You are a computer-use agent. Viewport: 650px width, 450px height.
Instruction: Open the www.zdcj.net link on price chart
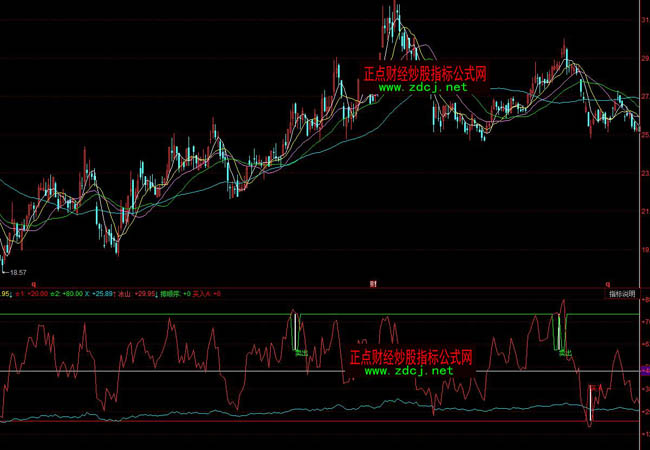pyautogui.click(x=424, y=88)
